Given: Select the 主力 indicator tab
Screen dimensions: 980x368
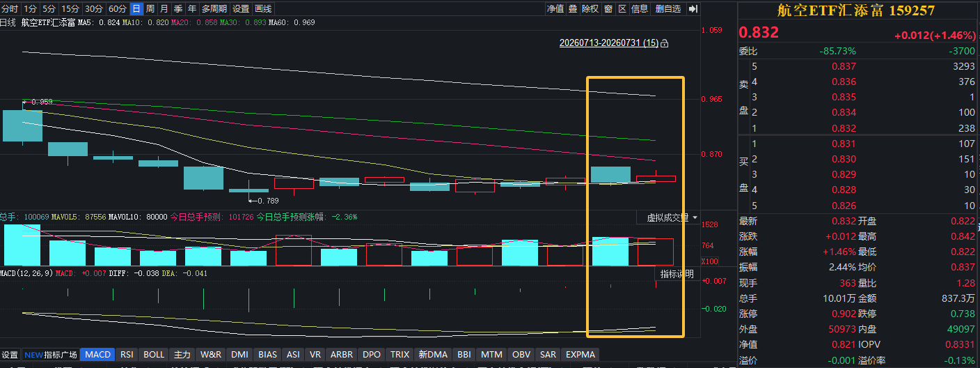Looking at the screenshot, I should (182, 355).
